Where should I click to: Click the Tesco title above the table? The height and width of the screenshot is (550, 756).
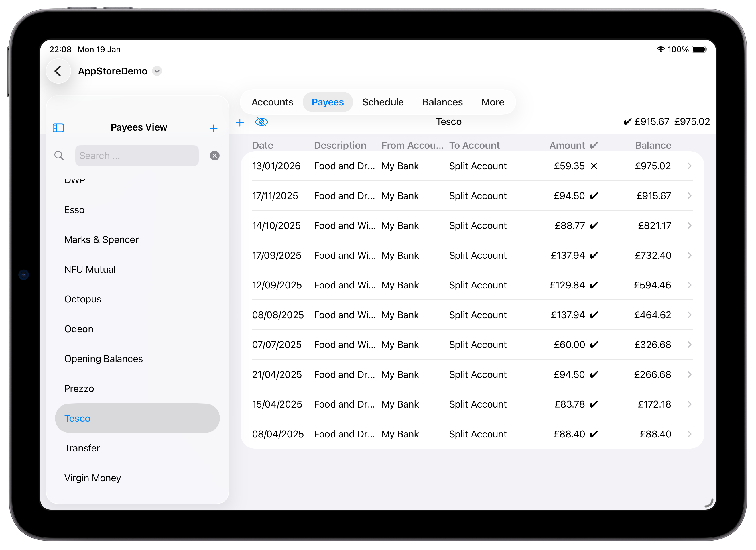449,122
